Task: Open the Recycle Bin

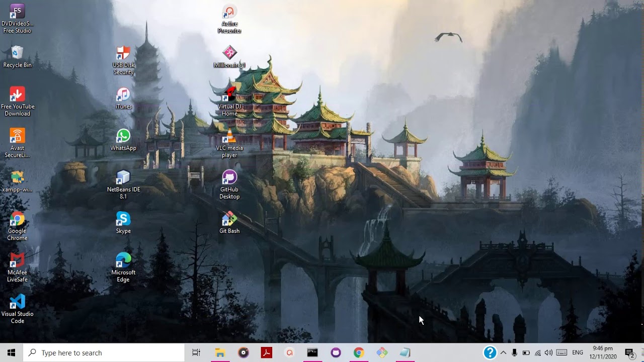Action: [x=17, y=57]
